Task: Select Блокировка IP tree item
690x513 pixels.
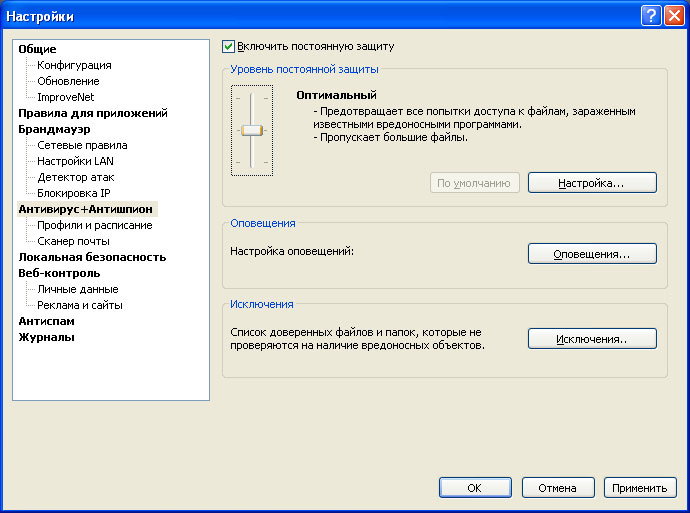Action: pyautogui.click(x=73, y=193)
